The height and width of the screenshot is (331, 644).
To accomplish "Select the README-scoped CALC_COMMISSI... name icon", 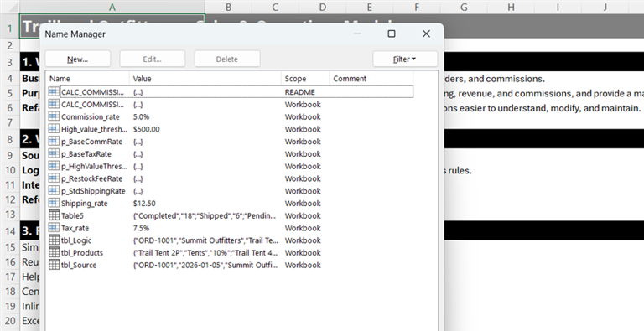I will click(54, 92).
